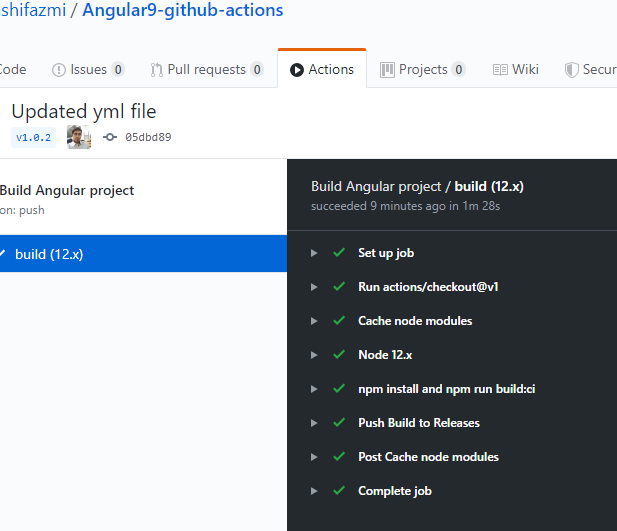Expand the Run actions/checkout@v1 step
Screen dimensions: 617x531
(x=314, y=287)
